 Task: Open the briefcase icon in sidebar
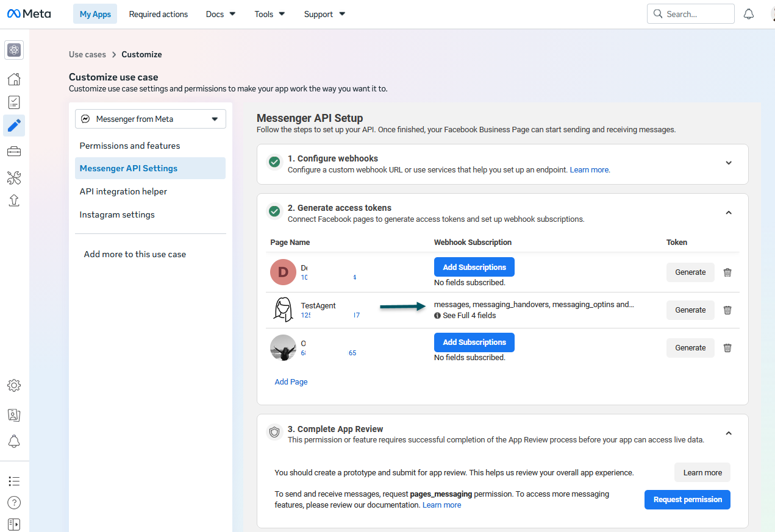coord(14,151)
